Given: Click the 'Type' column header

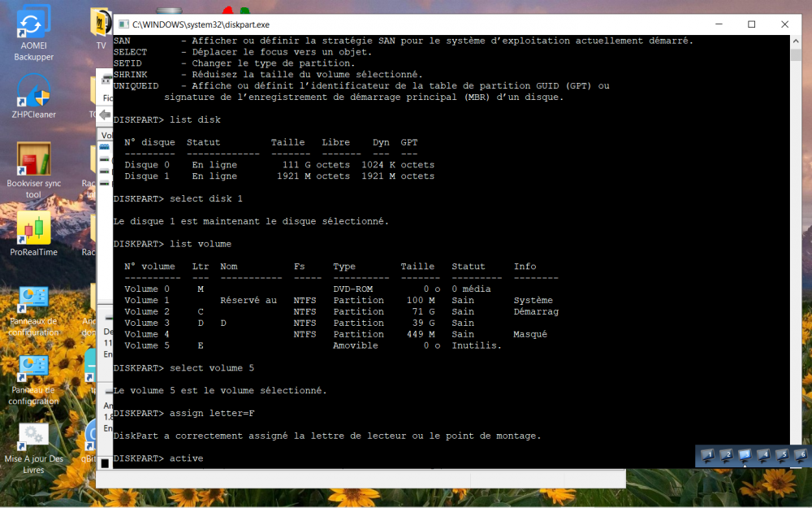Looking at the screenshot, I should (x=344, y=267).
